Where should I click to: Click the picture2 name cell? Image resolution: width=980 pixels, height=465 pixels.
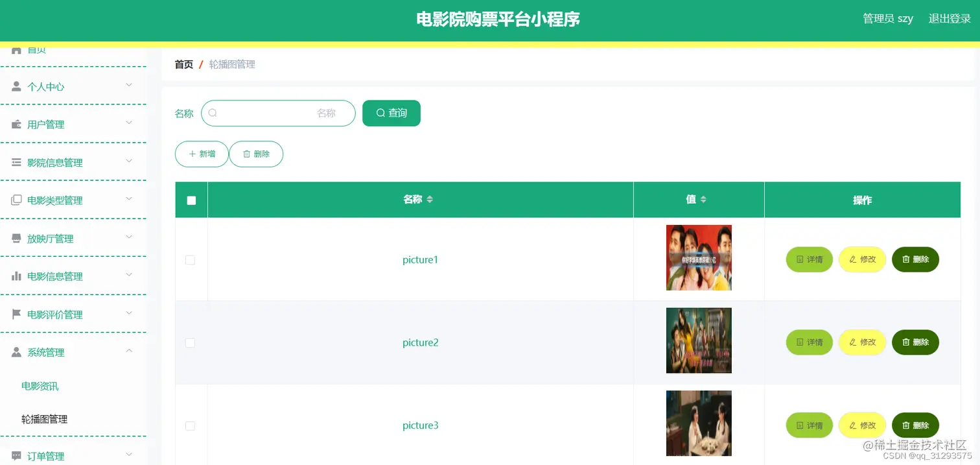pos(421,342)
